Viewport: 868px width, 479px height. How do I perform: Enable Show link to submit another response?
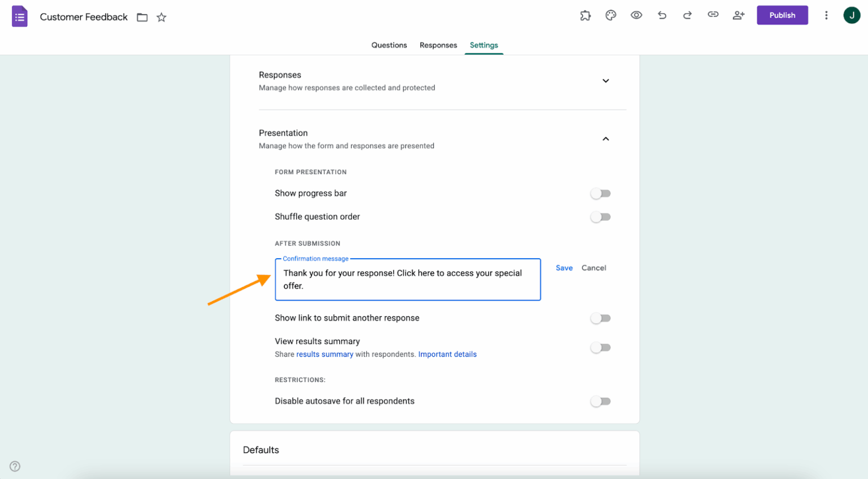(600, 318)
